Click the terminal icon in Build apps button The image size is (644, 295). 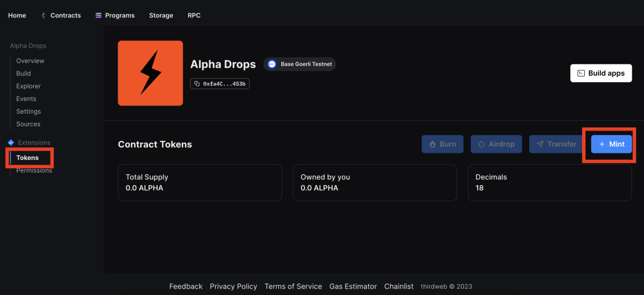pos(581,73)
